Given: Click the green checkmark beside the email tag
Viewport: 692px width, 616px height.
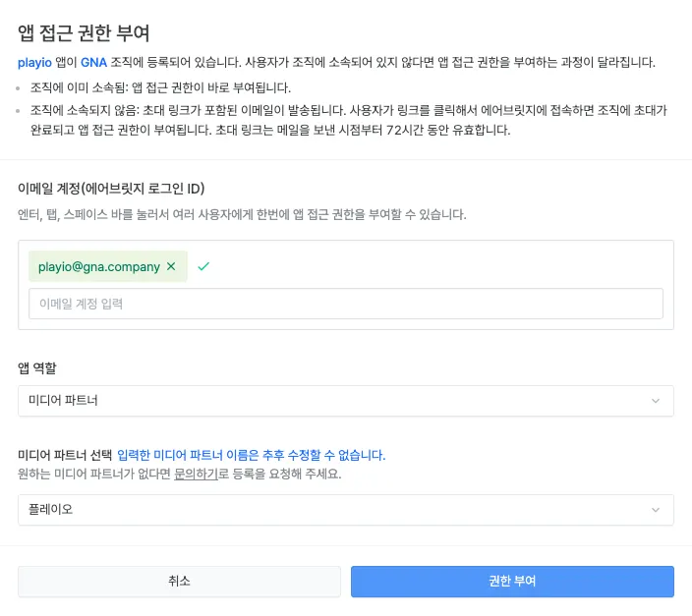Looking at the screenshot, I should point(203,266).
